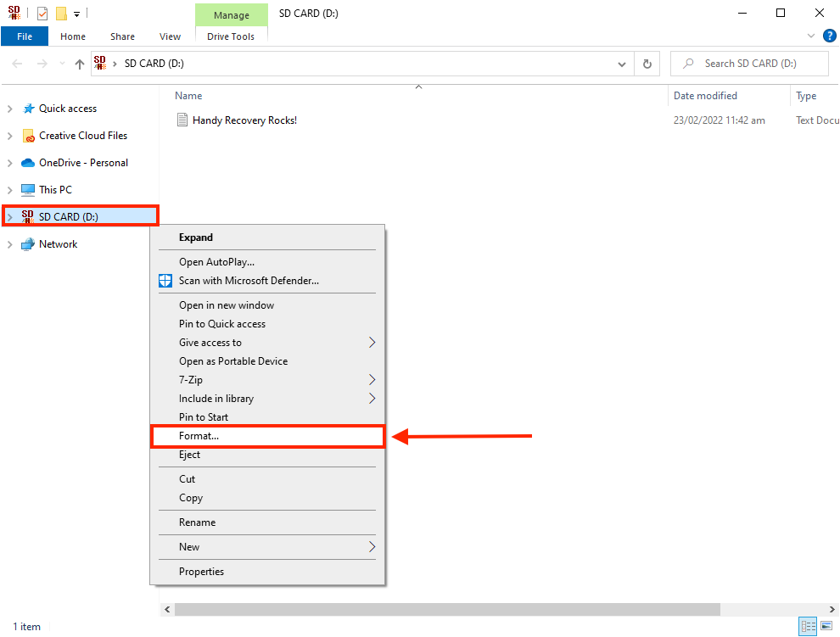Open the Recent locations dropdown
Screen dimensions: 840x637
tap(63, 64)
